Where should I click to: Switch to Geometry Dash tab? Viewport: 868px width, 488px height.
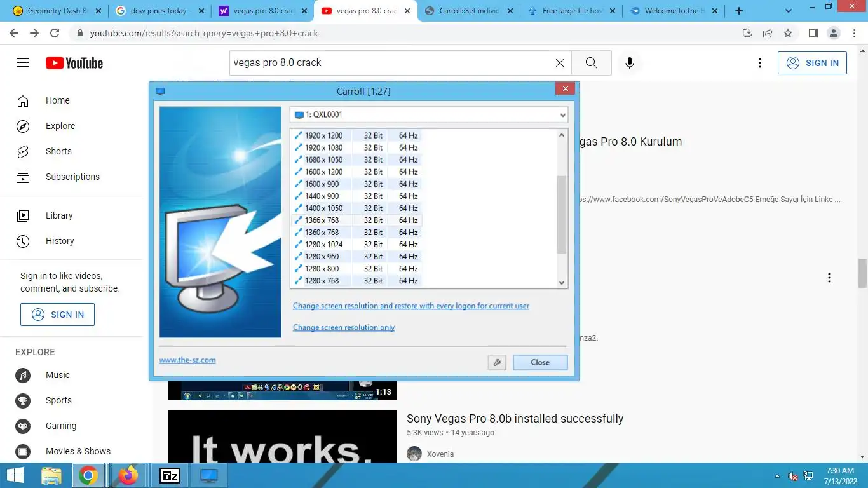click(x=56, y=11)
